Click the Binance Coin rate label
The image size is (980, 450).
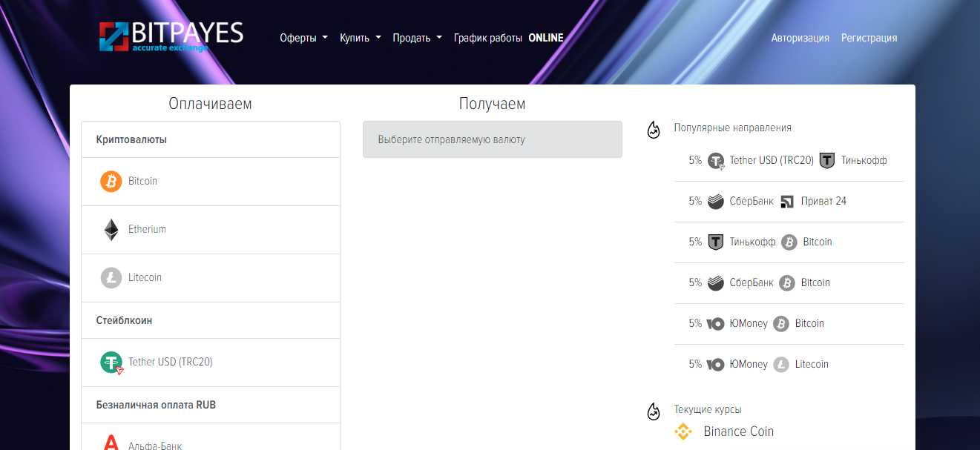pos(738,431)
